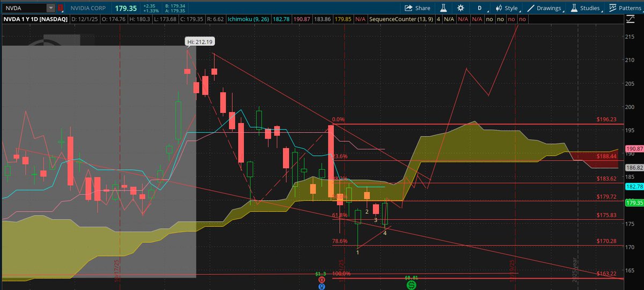Click the flask icon beside Share
Screen dimensions: 644x290
[444, 8]
